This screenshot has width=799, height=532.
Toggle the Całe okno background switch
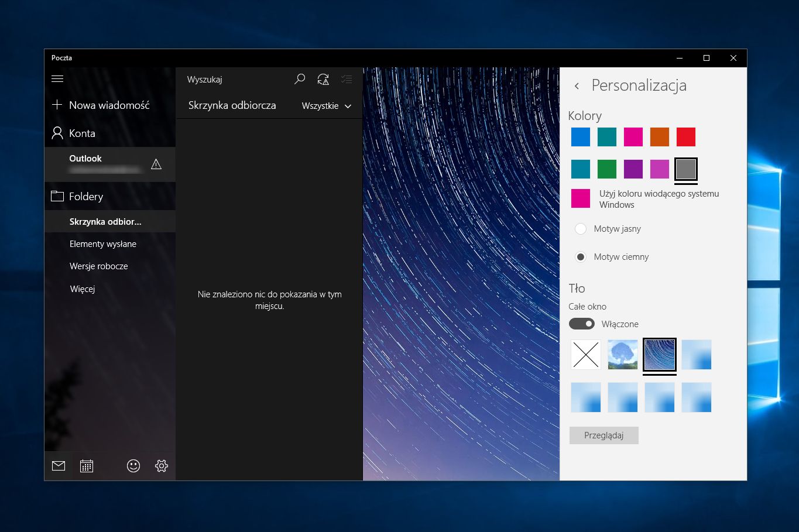582,324
